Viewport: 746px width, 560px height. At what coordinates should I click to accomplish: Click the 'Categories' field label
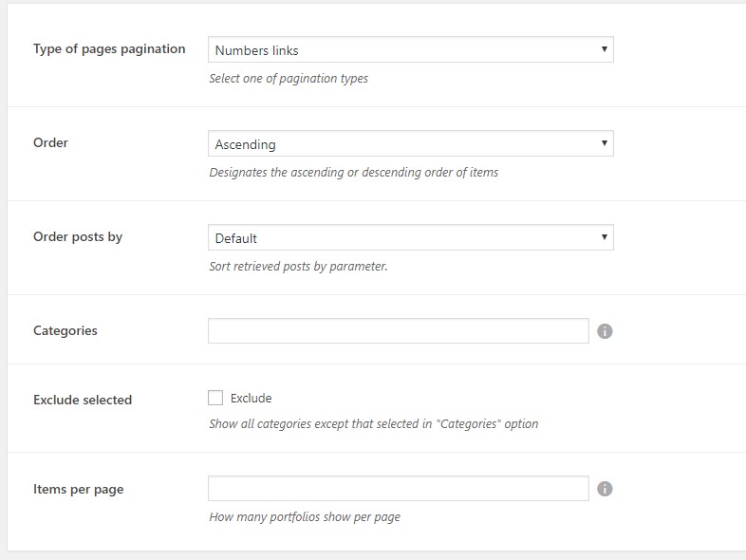coord(65,330)
